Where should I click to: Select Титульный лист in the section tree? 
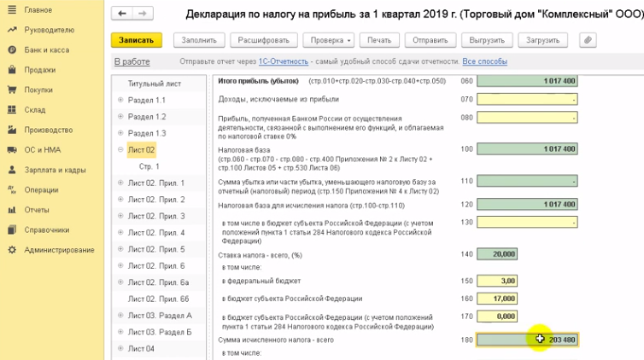[154, 84]
